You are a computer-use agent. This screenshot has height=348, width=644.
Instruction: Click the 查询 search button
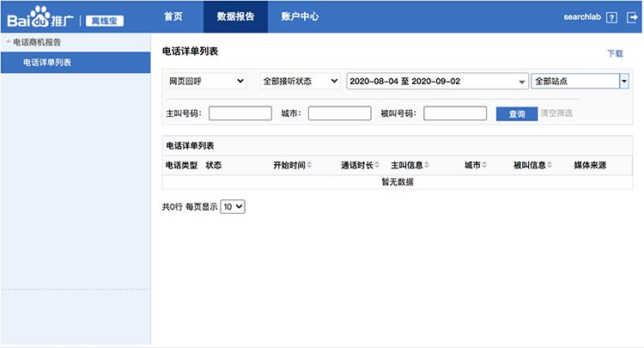coord(516,113)
